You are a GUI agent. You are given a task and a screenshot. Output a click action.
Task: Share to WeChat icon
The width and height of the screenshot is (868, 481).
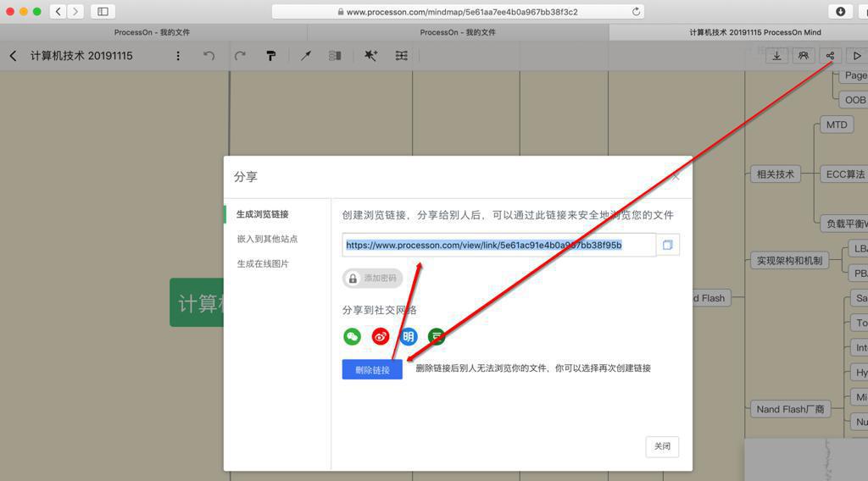(352, 336)
